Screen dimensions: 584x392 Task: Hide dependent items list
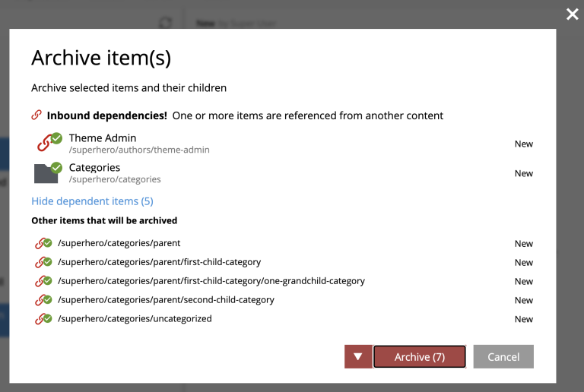92,201
